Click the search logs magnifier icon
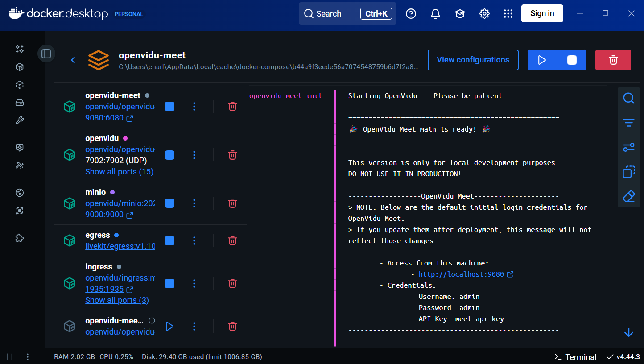This screenshot has height=364, width=644. 628,98
